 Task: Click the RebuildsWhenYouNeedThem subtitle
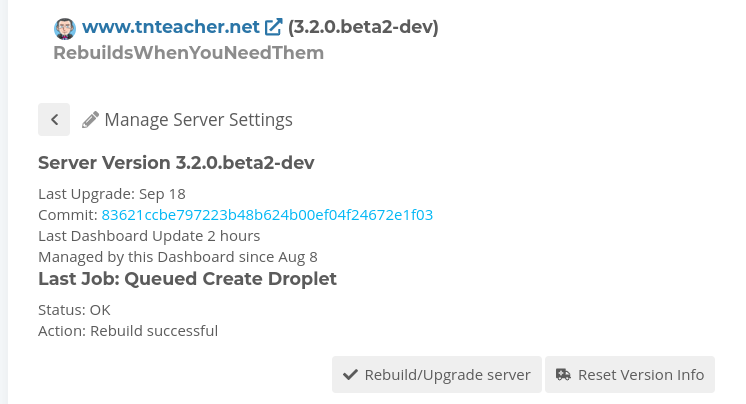[188, 53]
